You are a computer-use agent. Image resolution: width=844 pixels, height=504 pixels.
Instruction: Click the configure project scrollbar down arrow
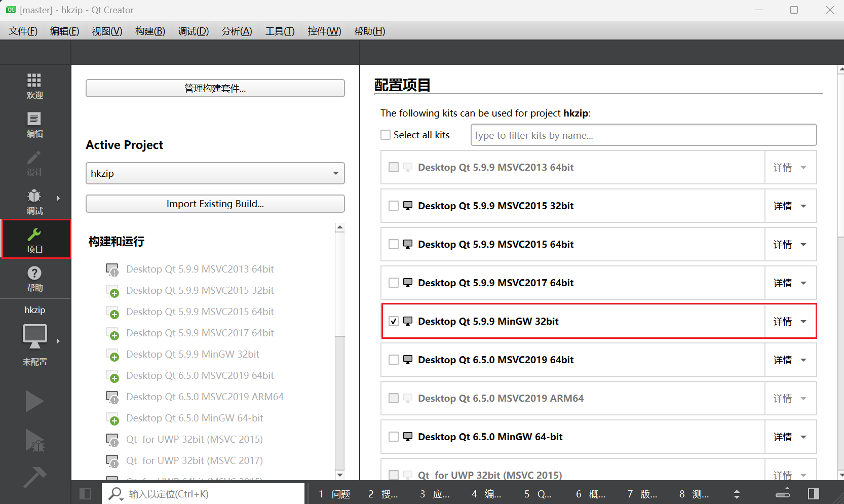coord(841,475)
